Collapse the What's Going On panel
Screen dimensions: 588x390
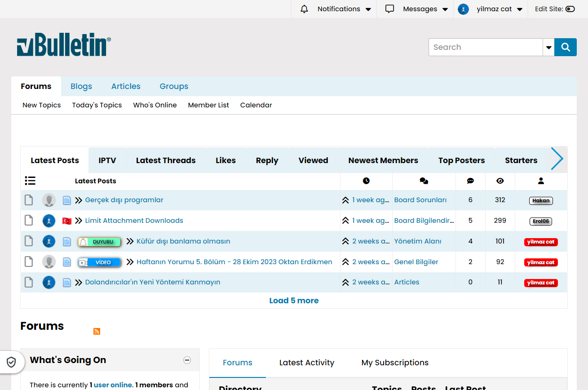(x=187, y=360)
